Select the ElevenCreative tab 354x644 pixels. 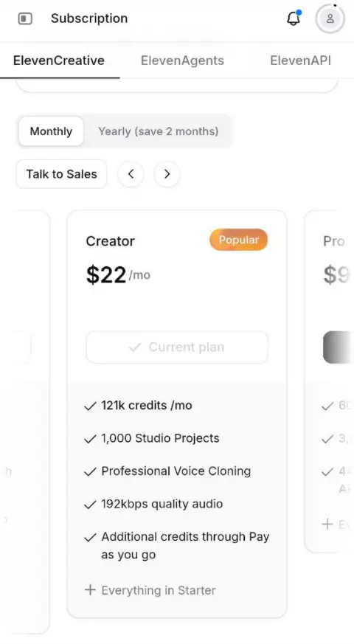click(x=59, y=60)
